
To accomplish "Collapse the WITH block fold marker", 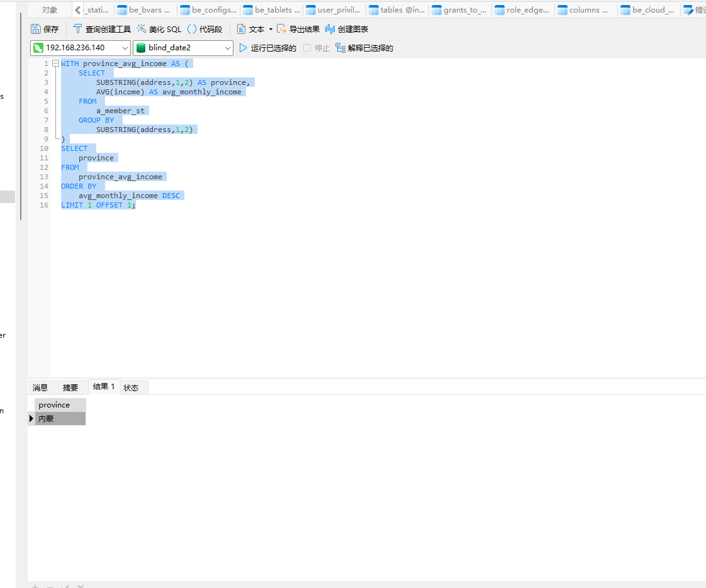I will 55,64.
